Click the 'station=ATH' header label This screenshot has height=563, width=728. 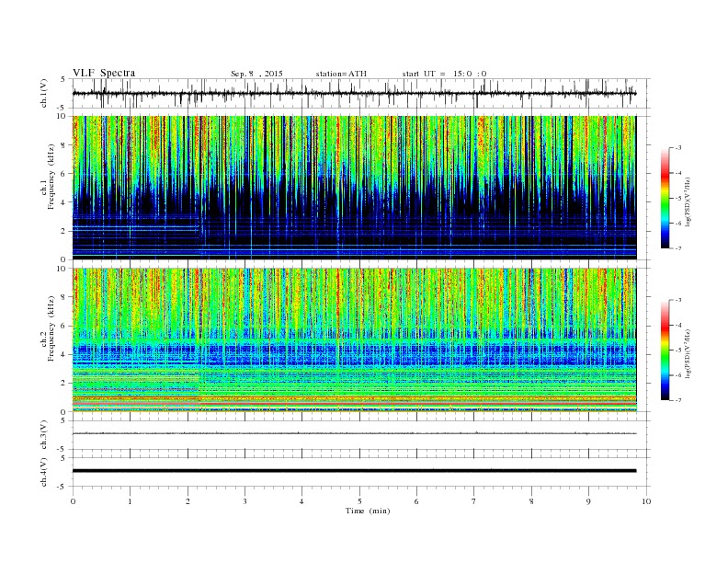pos(341,74)
